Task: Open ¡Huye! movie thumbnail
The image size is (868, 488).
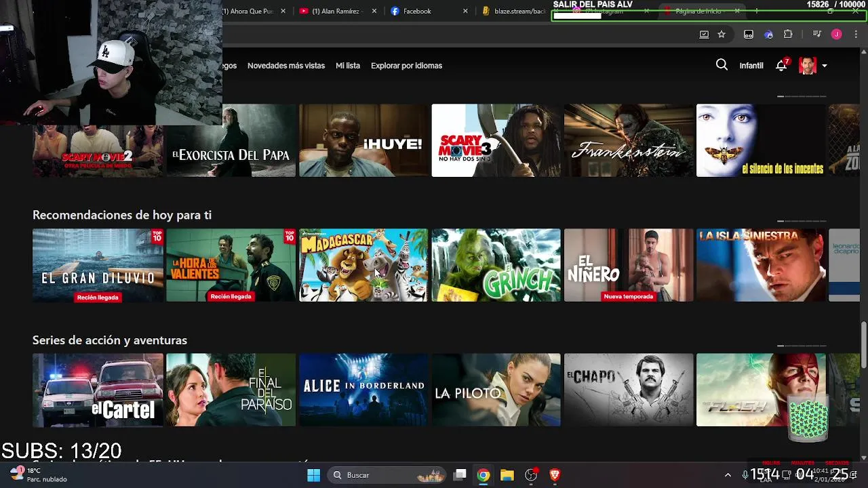Action: [363, 140]
